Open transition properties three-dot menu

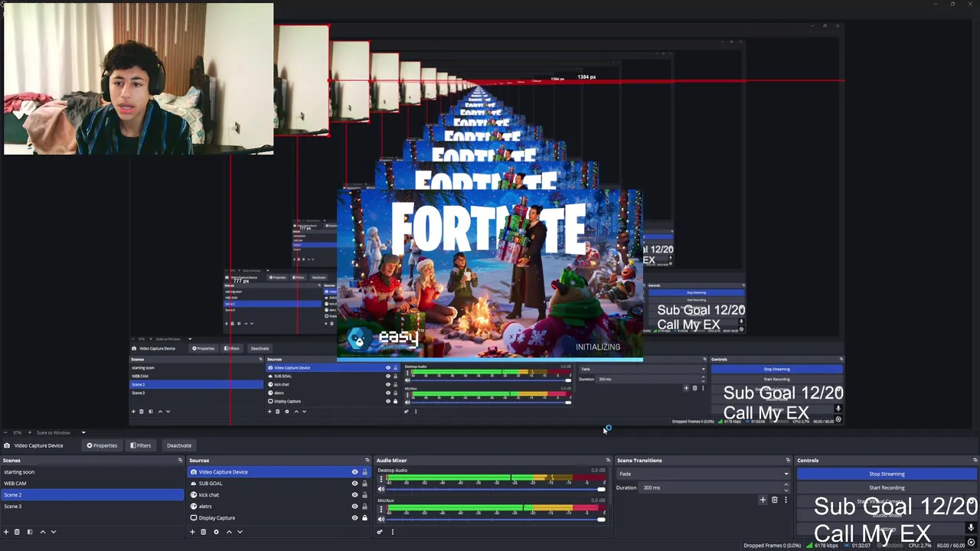pos(786,500)
